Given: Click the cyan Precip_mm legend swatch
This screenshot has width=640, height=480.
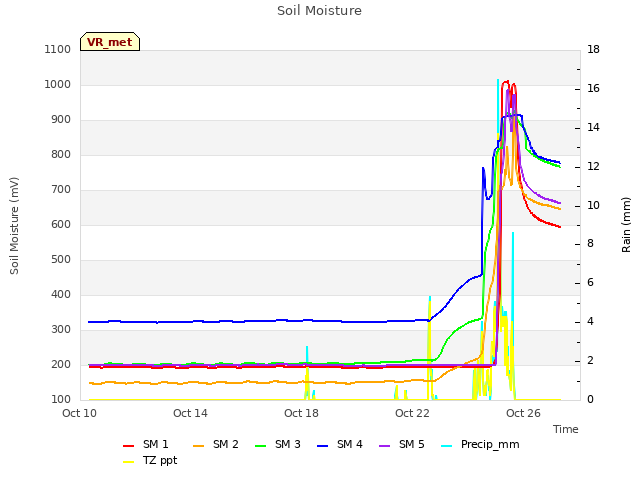Looking at the screenshot, I should [x=447, y=446].
